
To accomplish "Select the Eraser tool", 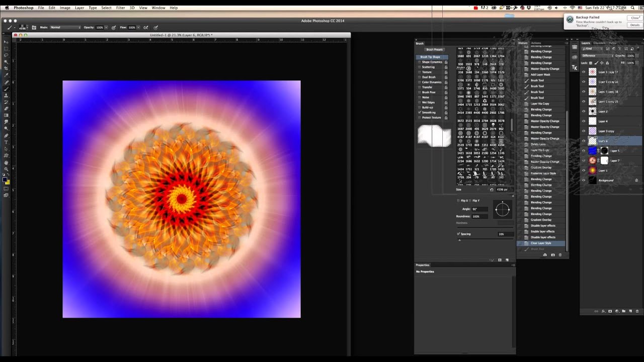I will 7,109.
